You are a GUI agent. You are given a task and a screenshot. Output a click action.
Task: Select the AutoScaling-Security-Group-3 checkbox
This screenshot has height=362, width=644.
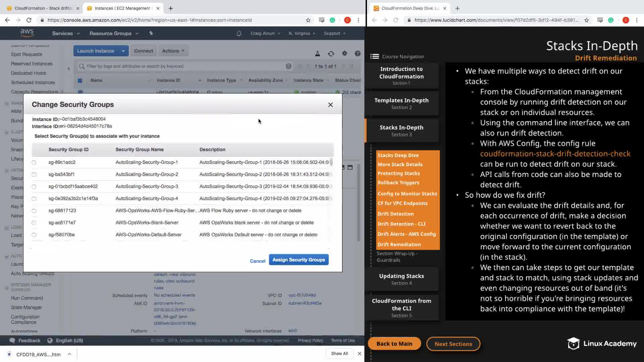click(34, 187)
